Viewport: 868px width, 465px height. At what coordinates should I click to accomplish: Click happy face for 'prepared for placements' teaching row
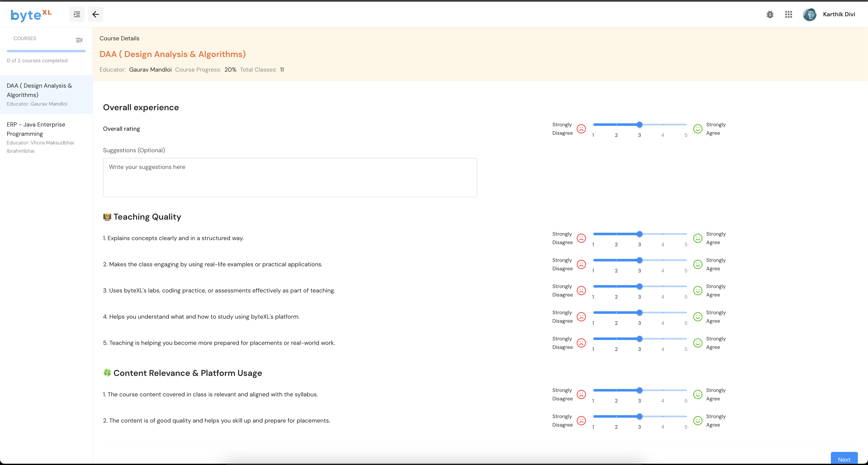[697, 343]
